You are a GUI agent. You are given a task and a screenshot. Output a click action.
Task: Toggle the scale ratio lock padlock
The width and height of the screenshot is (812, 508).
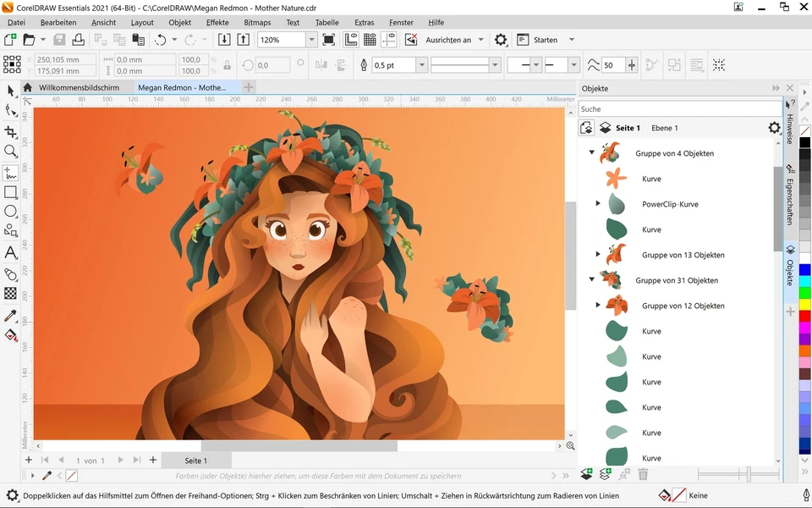coord(227,64)
